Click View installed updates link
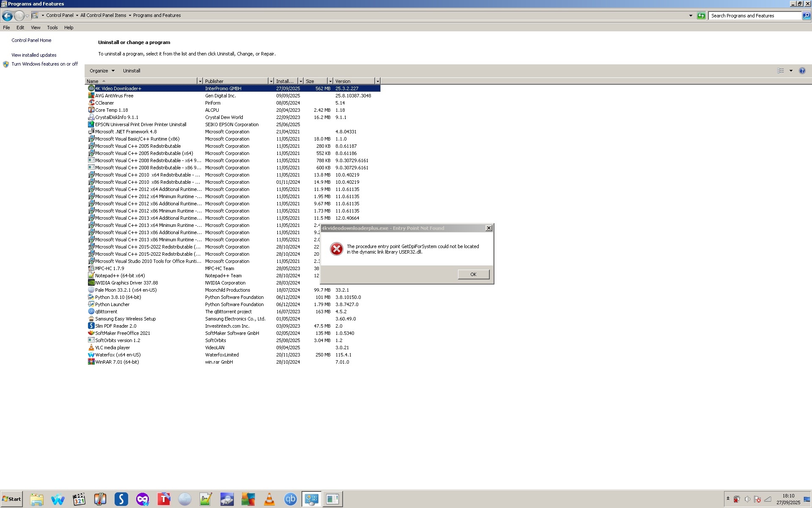812x508 pixels. point(34,55)
